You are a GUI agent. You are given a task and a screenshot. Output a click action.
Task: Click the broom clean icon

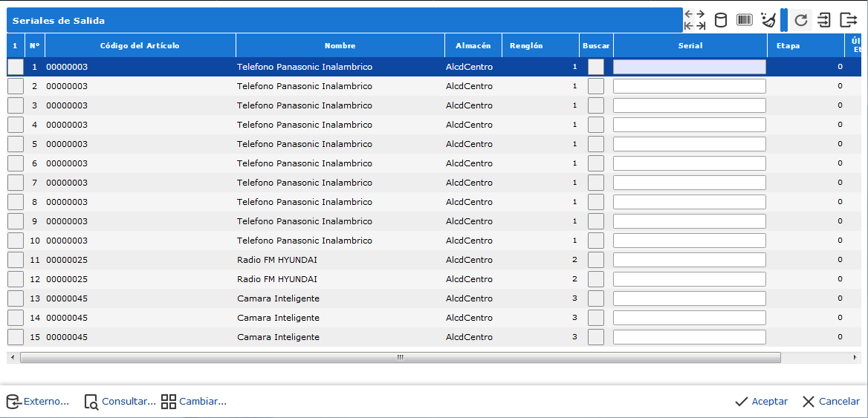pos(768,21)
